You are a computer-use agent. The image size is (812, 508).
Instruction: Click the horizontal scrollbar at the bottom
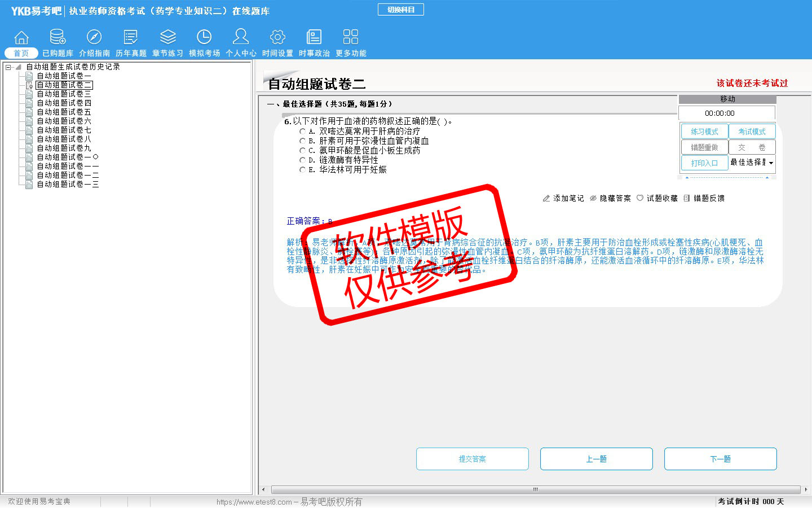[x=535, y=489]
